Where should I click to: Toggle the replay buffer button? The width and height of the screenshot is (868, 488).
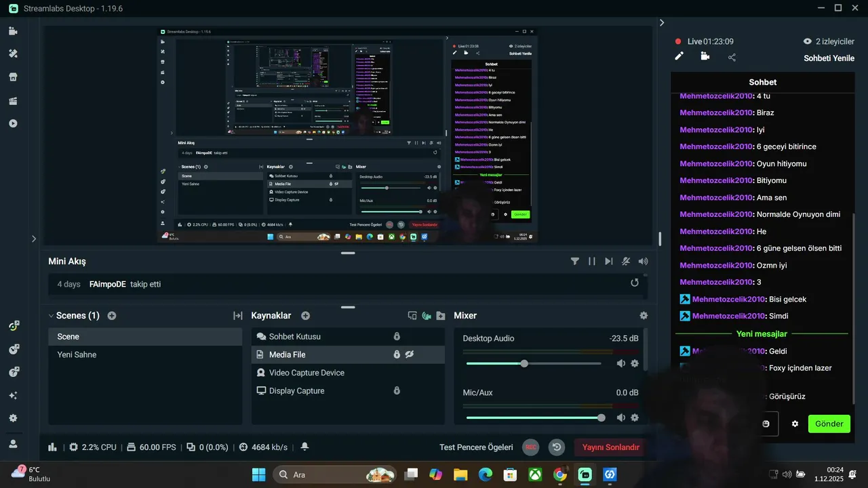point(557,447)
